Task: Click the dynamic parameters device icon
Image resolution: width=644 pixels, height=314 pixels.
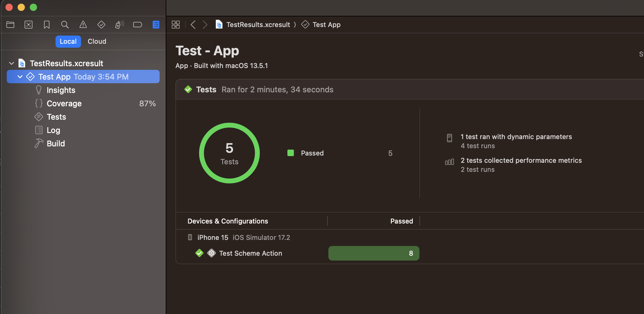Action: (x=449, y=138)
